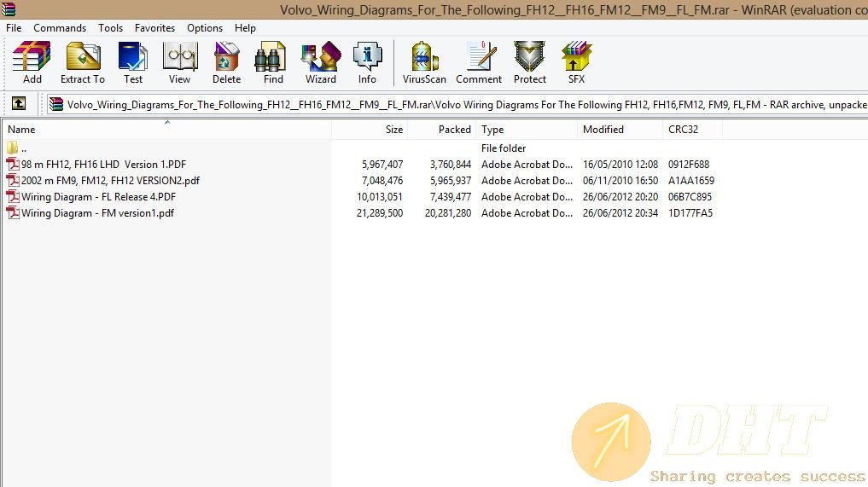Image resolution: width=868 pixels, height=487 pixels.
Task: Click the archive icon in address bar
Action: point(56,104)
